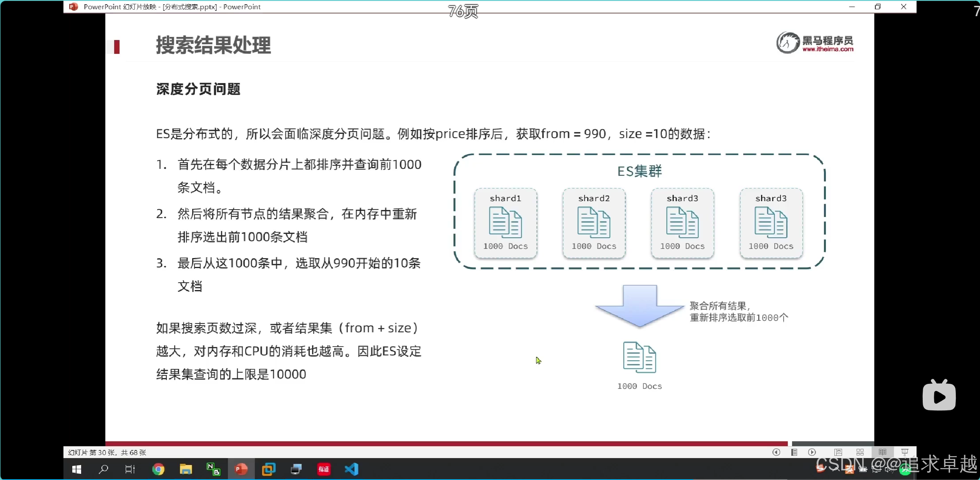Viewport: 980px width, 480px height.
Task: Click the bilibili play logo overlay
Action: pos(939,396)
